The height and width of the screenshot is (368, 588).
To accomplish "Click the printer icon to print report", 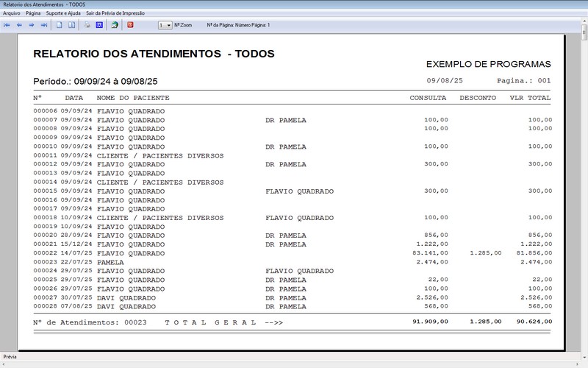I will click(87, 25).
